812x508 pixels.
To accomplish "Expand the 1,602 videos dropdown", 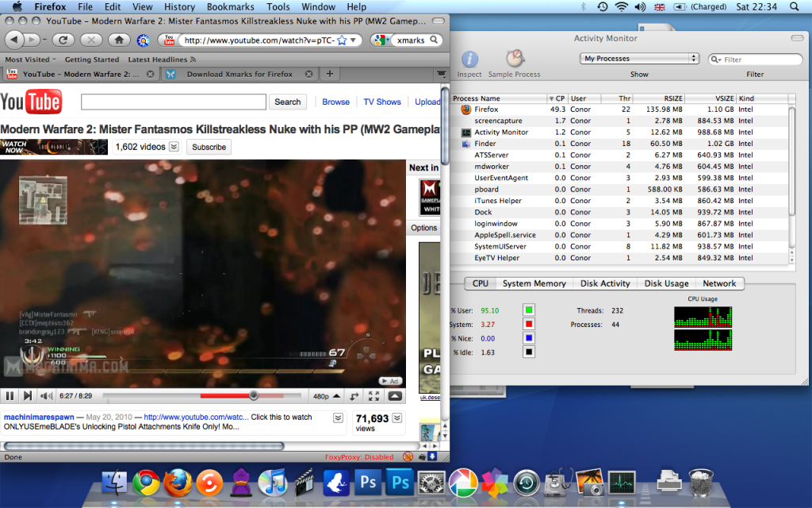I will [x=174, y=147].
